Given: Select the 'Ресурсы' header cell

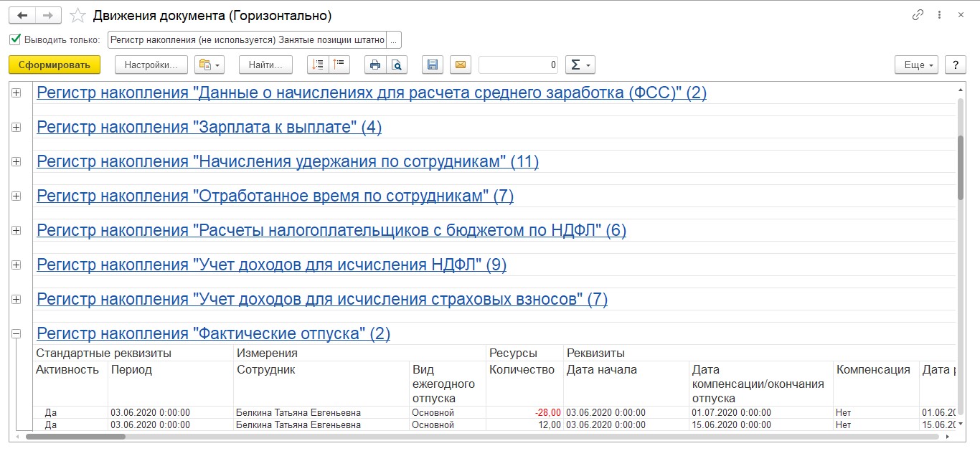Looking at the screenshot, I should [x=525, y=353].
